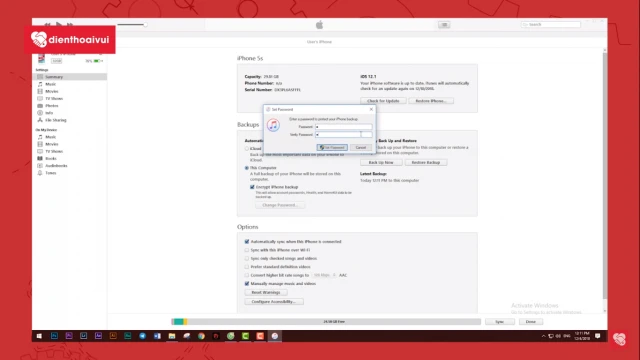The height and width of the screenshot is (360, 640).
Task: Click the Latest Backup label
Action: pyautogui.click(x=373, y=174)
